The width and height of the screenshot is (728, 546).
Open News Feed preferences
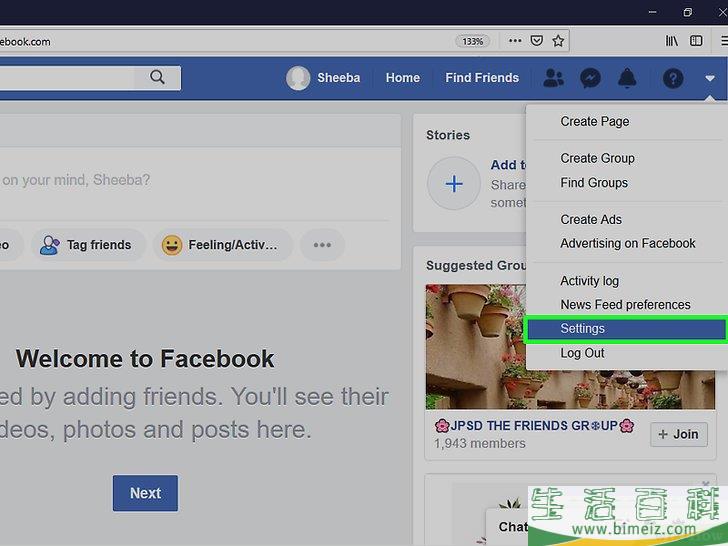625,305
